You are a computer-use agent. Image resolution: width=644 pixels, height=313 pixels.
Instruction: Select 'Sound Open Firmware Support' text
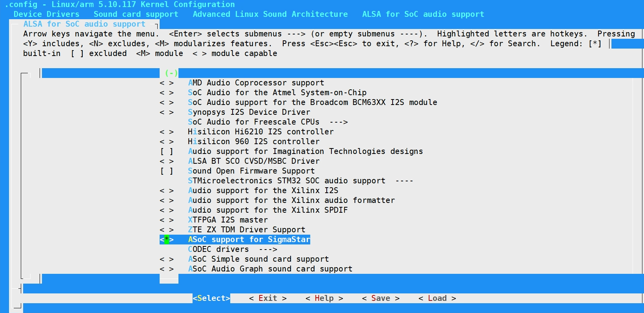(x=251, y=171)
